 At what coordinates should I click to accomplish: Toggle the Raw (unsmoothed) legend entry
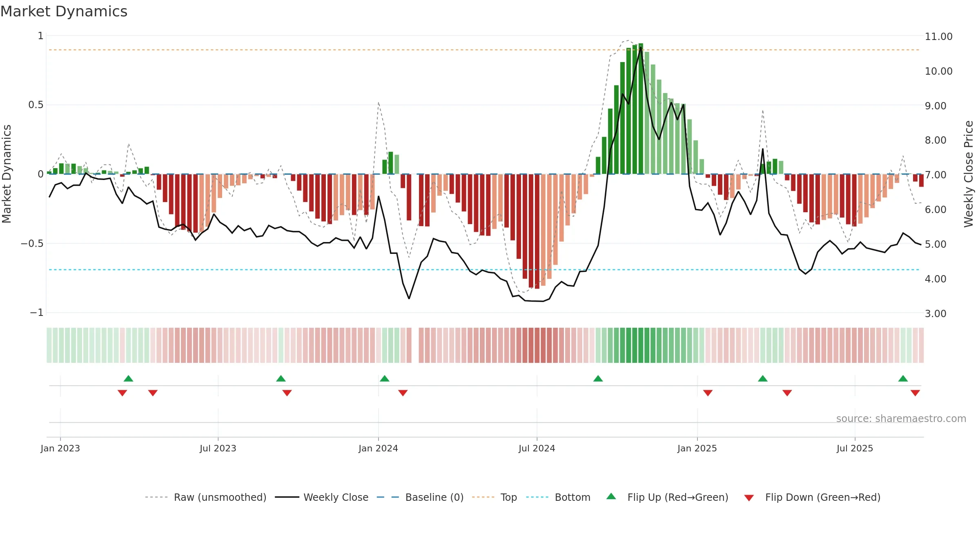pyautogui.click(x=205, y=497)
